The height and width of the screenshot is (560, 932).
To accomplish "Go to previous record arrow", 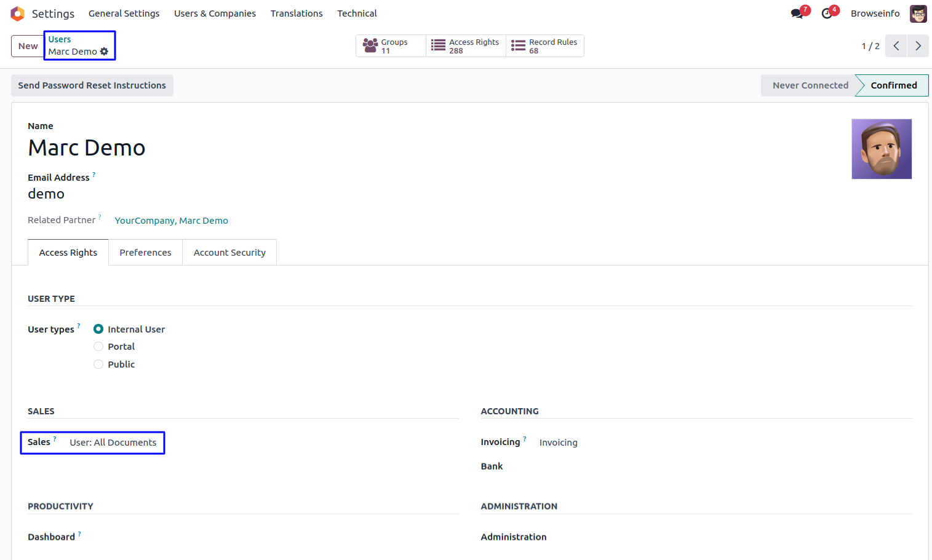I will click(x=896, y=46).
